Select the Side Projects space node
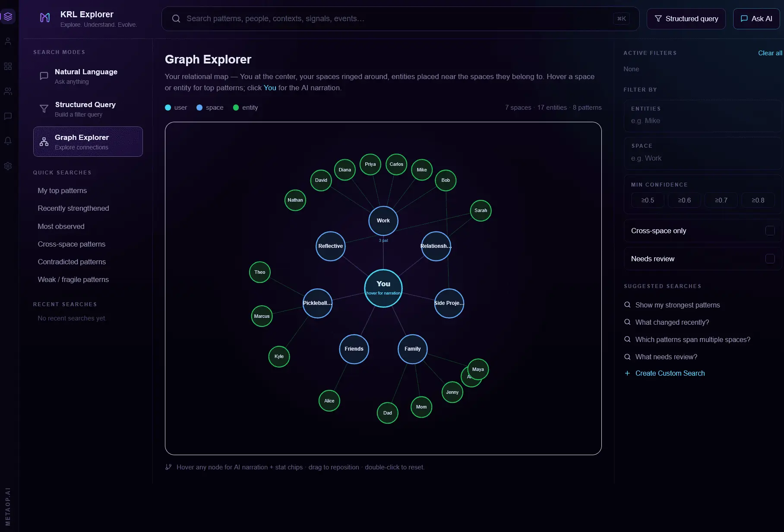 pyautogui.click(x=449, y=303)
